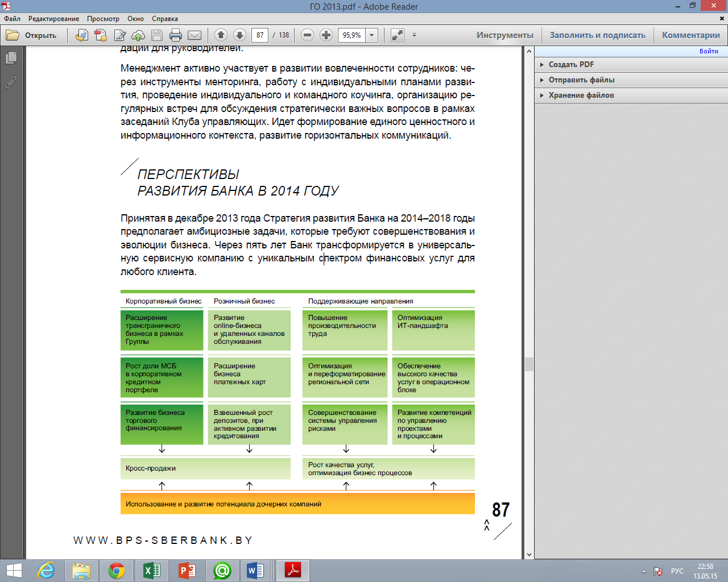Open the Справка menu
728x582 pixels.
point(165,19)
